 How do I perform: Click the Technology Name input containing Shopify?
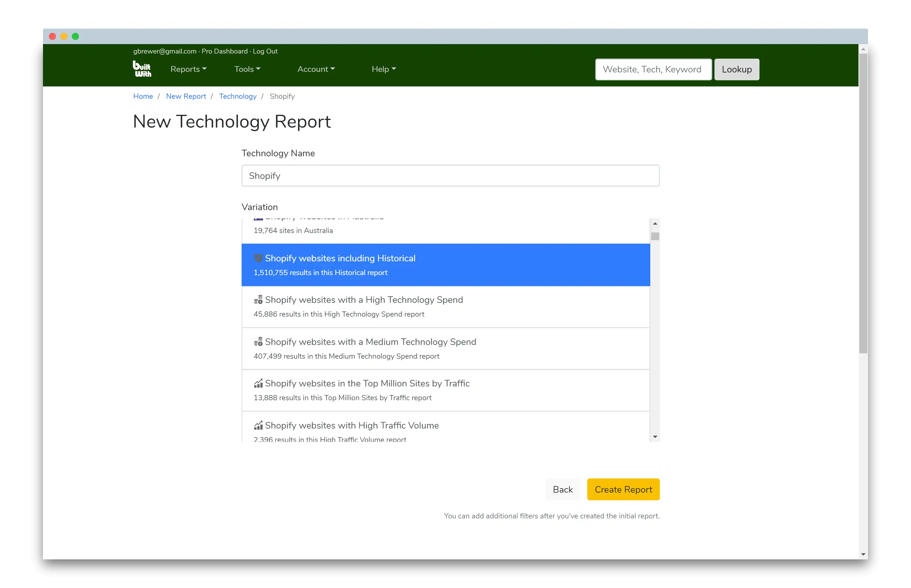(450, 176)
